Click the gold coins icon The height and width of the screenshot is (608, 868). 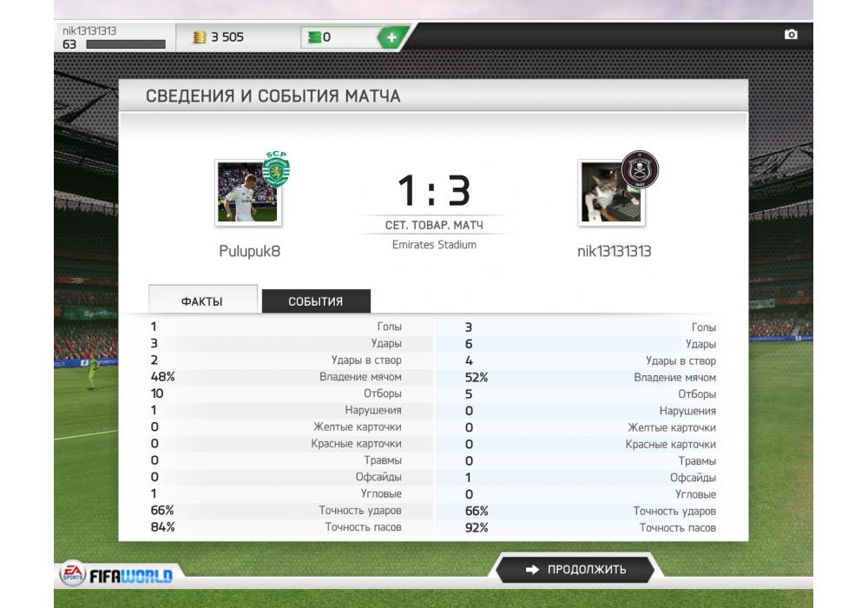tap(200, 37)
